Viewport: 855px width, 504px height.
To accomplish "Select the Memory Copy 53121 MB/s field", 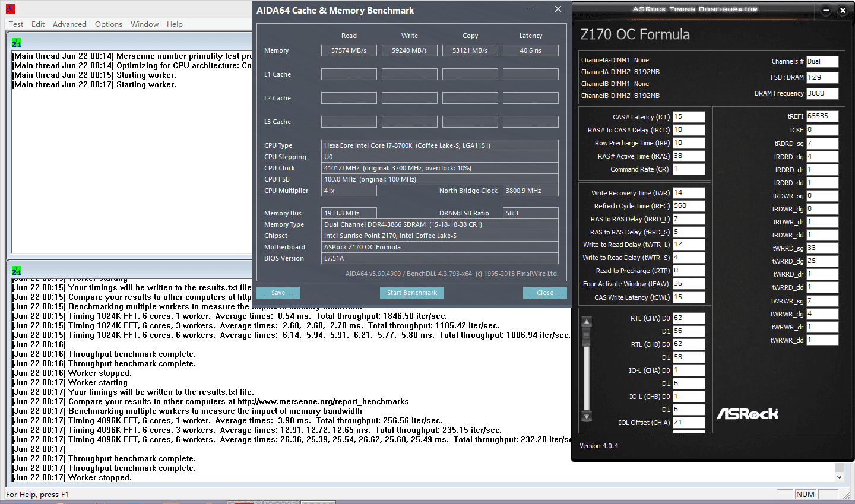I will [470, 50].
